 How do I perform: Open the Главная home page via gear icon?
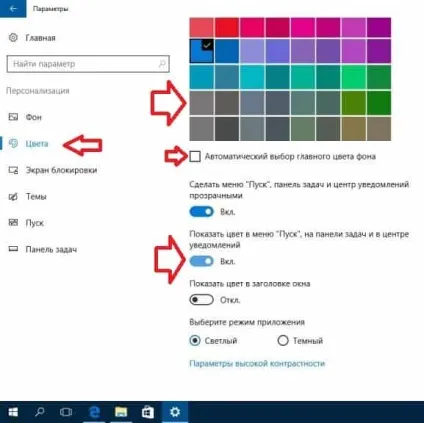13,37
